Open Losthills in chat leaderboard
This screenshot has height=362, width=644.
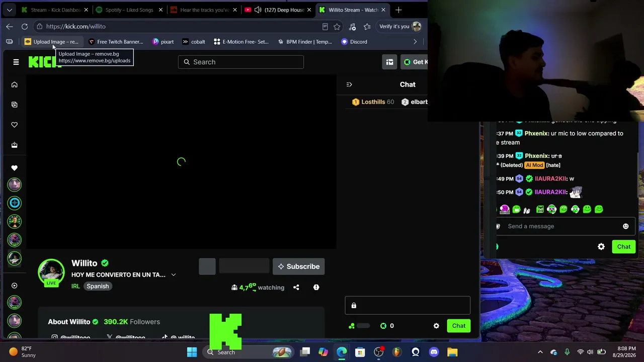(373, 102)
